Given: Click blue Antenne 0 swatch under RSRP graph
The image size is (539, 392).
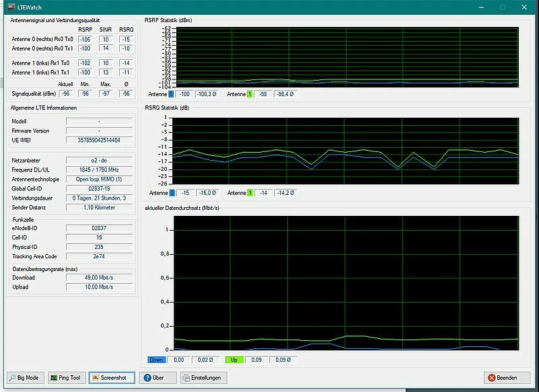Looking at the screenshot, I should click(171, 94).
